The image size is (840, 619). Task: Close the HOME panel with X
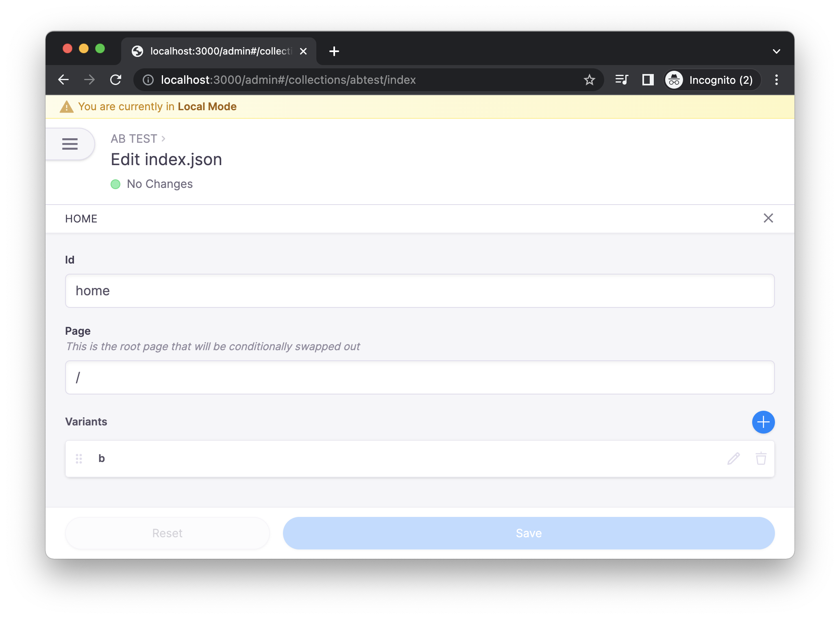tap(768, 218)
